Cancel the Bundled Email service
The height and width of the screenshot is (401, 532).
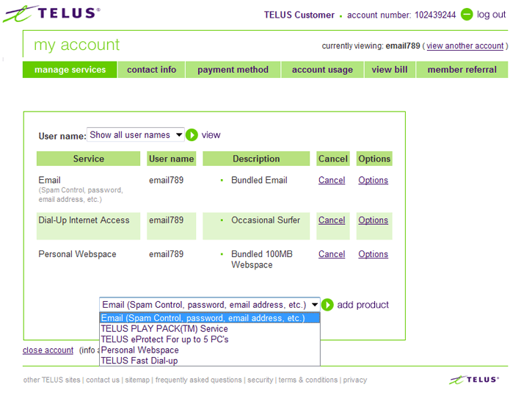point(332,180)
